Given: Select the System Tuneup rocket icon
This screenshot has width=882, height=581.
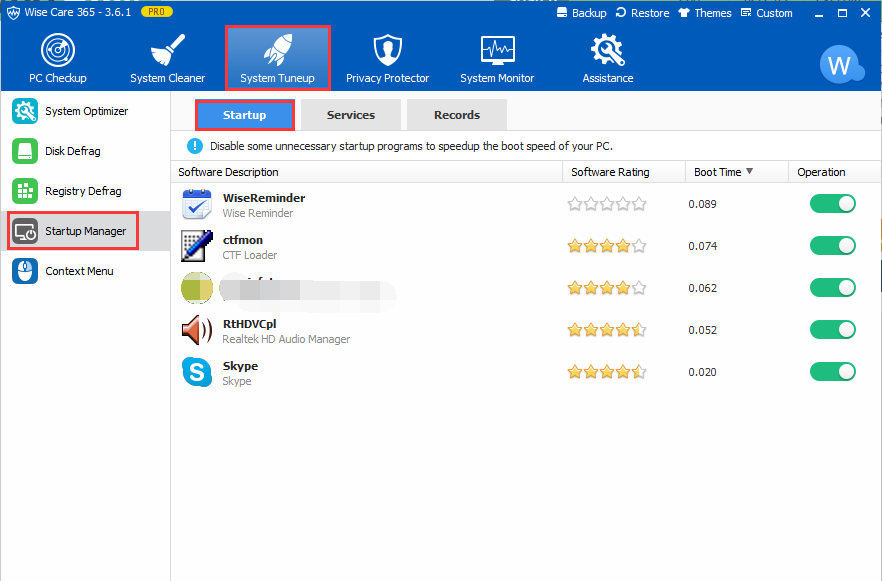Looking at the screenshot, I should pos(278,49).
